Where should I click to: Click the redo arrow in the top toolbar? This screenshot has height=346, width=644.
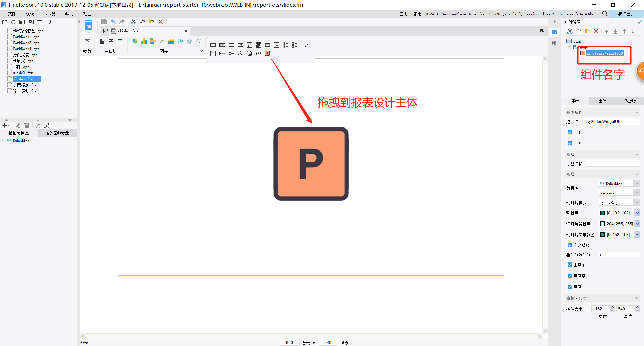[x=122, y=22]
